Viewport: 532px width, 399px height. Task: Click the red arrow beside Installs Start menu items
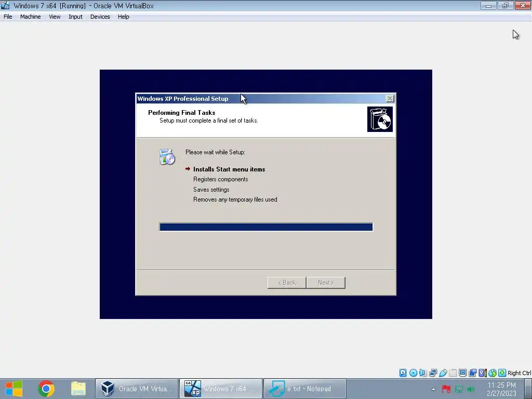click(188, 169)
